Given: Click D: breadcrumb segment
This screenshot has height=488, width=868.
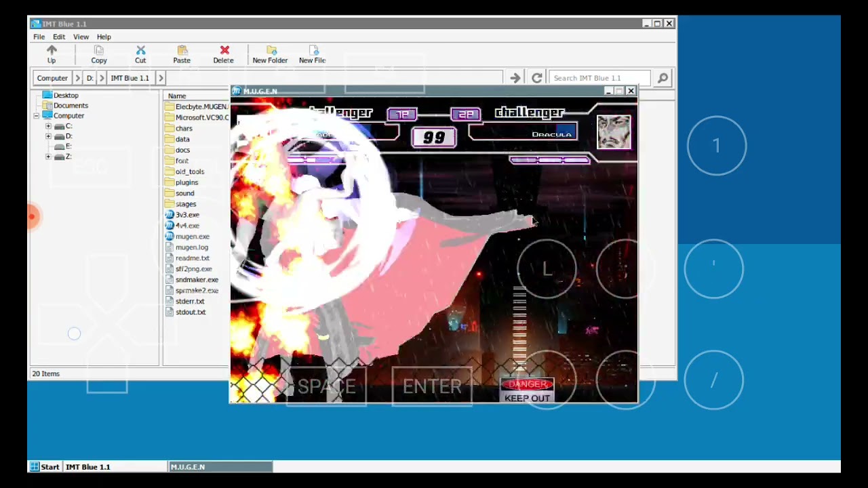Looking at the screenshot, I should (90, 78).
